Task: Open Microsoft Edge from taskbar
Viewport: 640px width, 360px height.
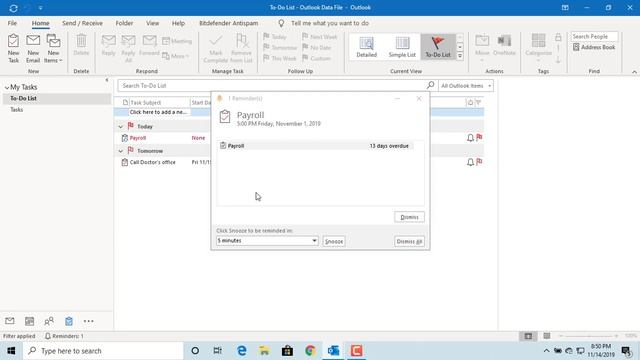Action: coord(242,351)
